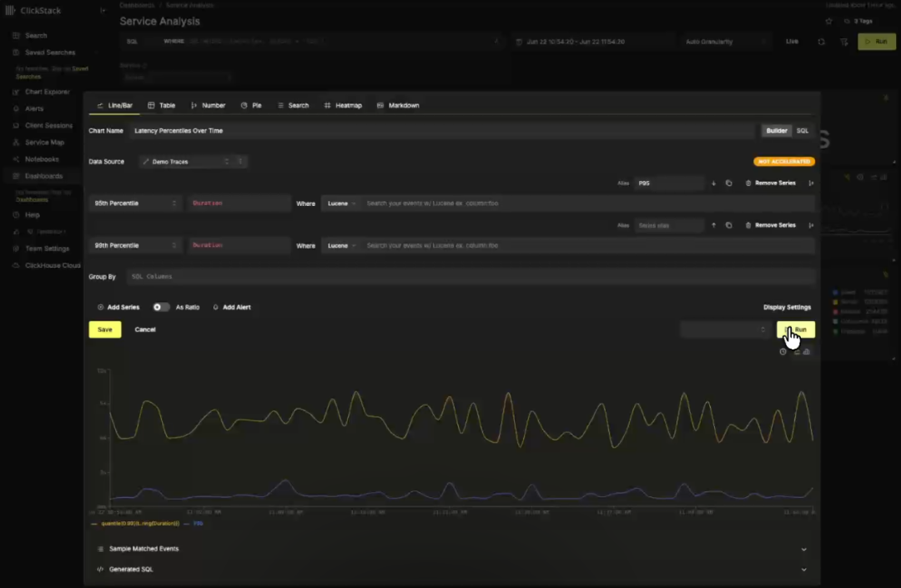The height and width of the screenshot is (588, 901).
Task: Click Add Series
Action: coord(118,307)
